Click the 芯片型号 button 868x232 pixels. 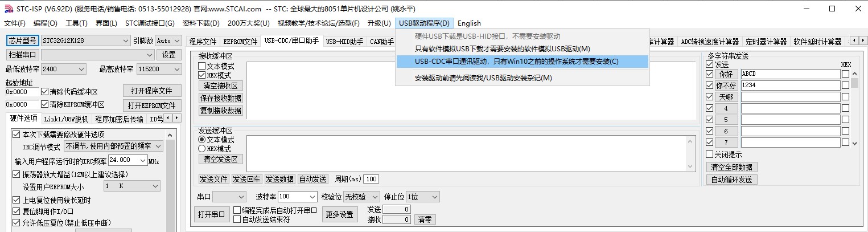(x=22, y=40)
